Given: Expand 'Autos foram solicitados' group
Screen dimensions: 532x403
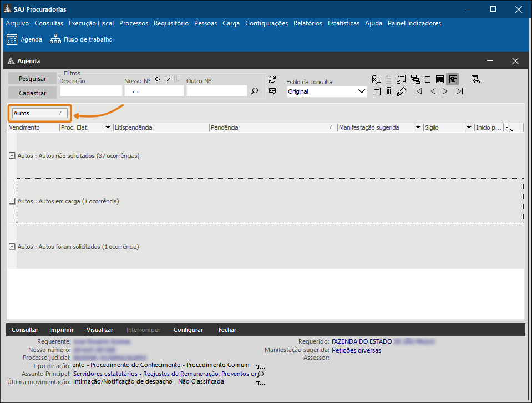Looking at the screenshot, I should point(12,247).
